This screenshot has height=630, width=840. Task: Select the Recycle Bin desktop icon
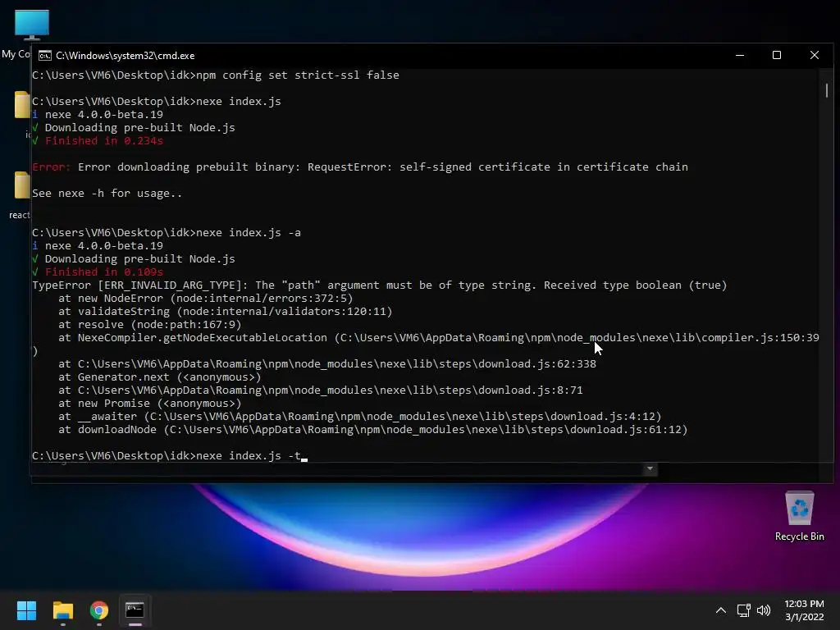click(799, 516)
